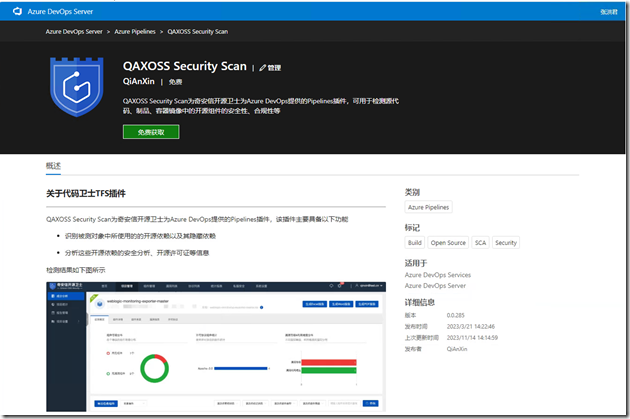Image resolution: width=630 pixels, height=419 pixels.
Task: Select the SCA tag
Action: (x=480, y=243)
